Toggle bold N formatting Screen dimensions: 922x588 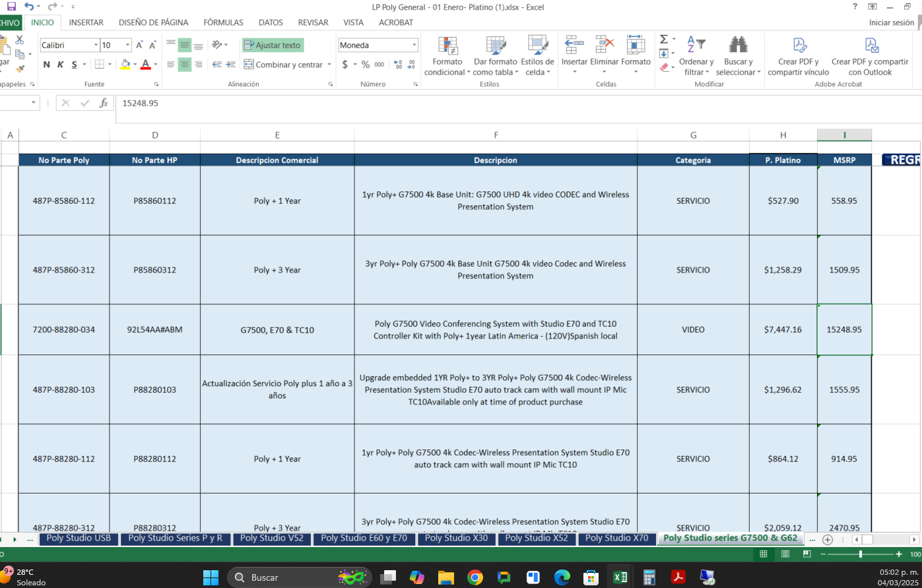47,64
